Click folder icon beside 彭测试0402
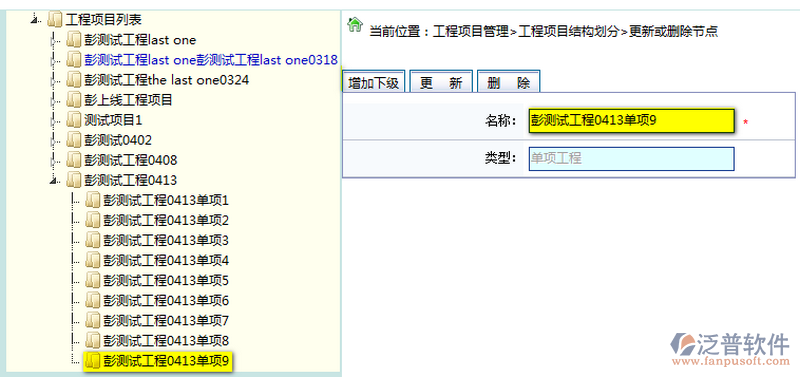Viewport: 800px width, 377px height. (73, 140)
